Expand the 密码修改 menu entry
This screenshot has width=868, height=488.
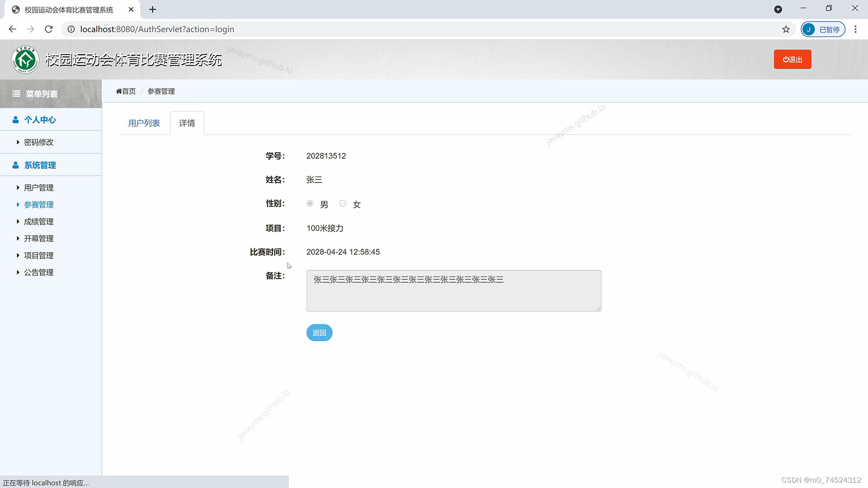click(x=38, y=142)
